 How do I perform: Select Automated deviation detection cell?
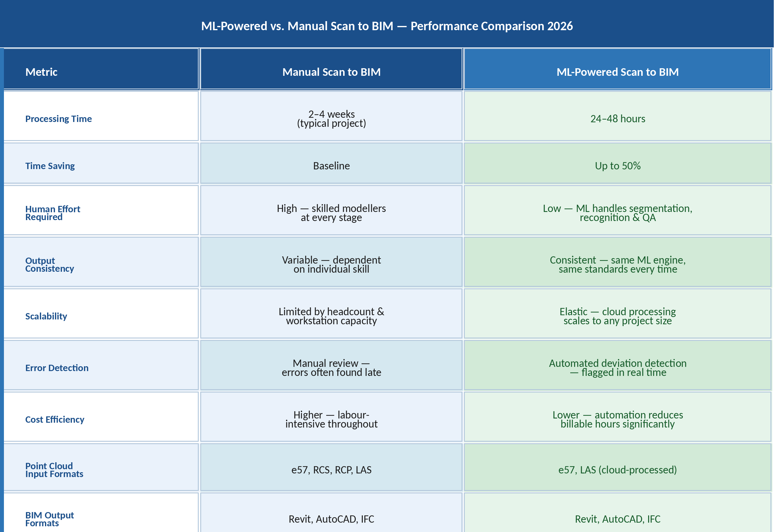point(617,368)
